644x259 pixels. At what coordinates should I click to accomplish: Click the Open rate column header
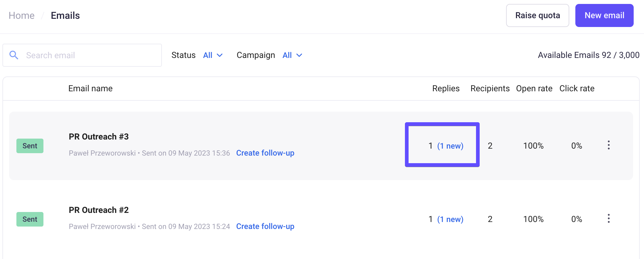coord(534,89)
